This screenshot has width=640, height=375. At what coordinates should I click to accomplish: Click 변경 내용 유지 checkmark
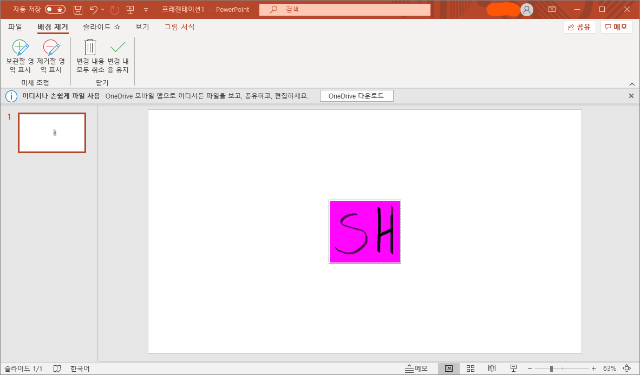tap(118, 56)
